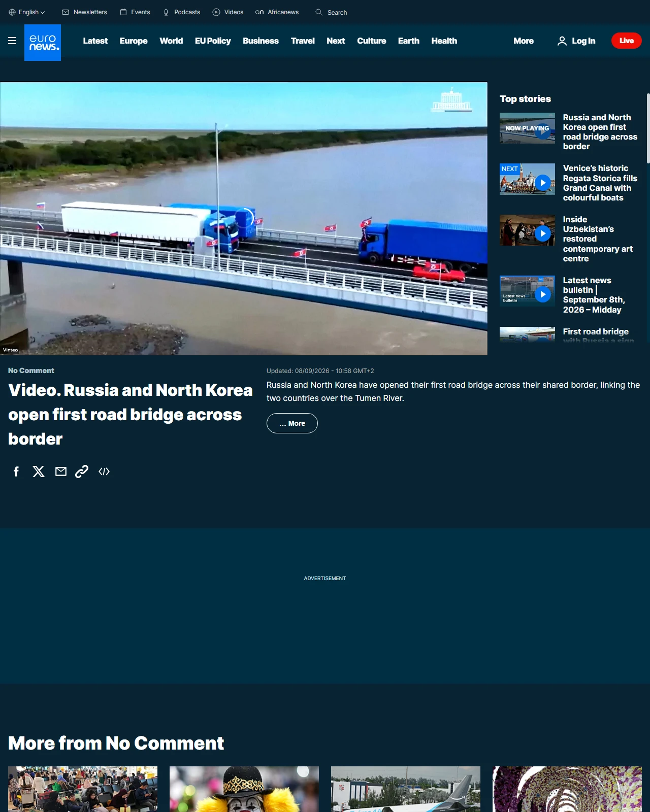Open the Uzbekistan contemporary art centre headline
The height and width of the screenshot is (812, 650).
pos(598,239)
